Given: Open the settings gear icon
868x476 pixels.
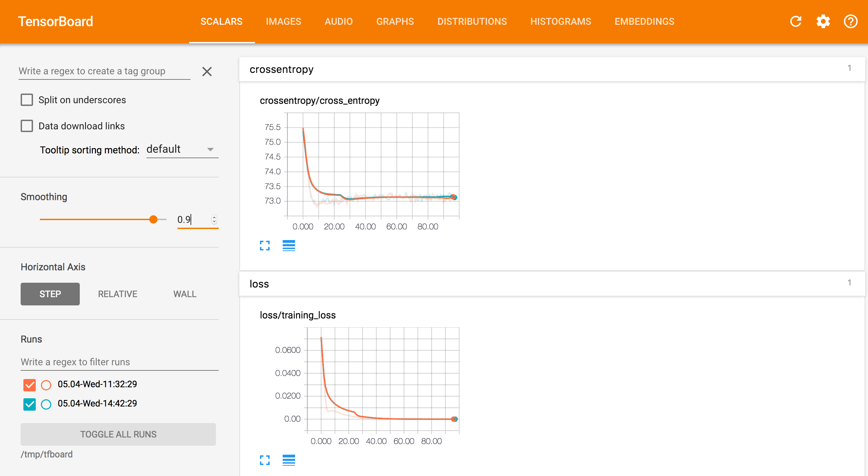Looking at the screenshot, I should click(823, 21).
